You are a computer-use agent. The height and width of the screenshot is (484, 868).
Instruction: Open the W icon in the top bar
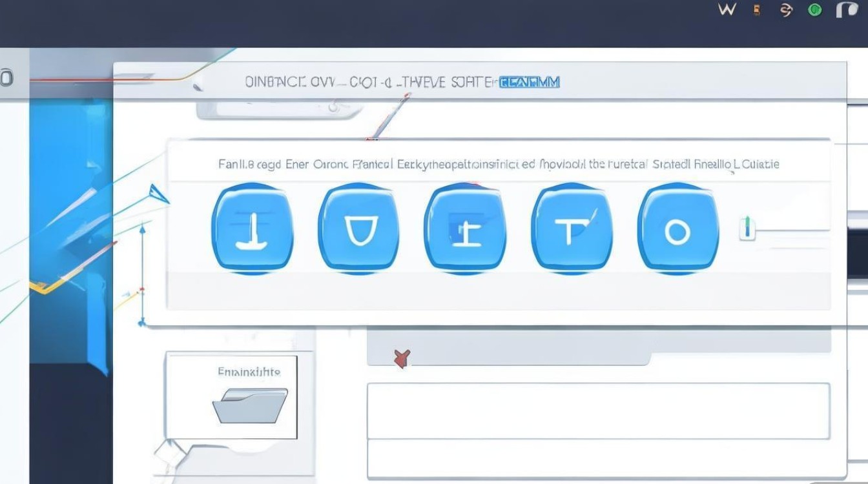tap(727, 10)
